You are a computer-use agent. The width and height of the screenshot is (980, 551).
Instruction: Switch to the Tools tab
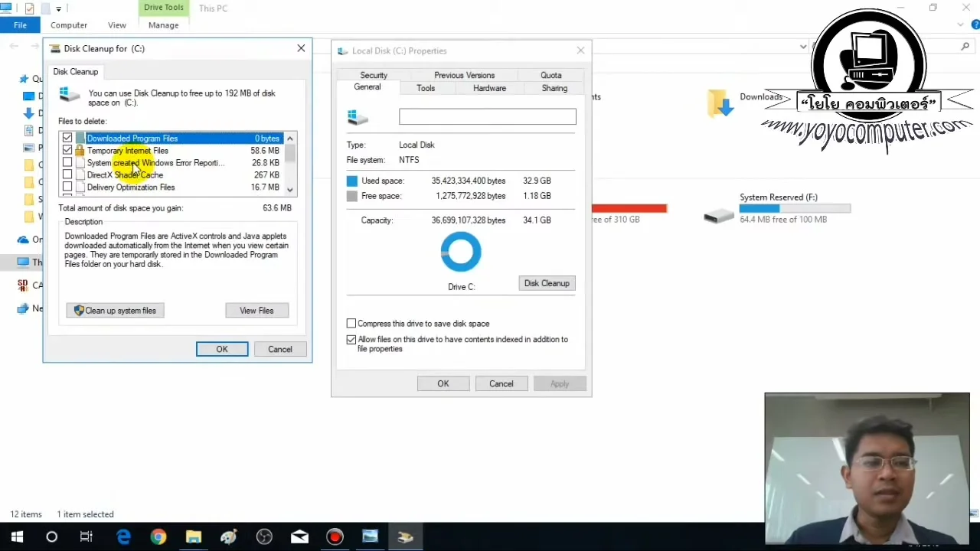(x=426, y=87)
